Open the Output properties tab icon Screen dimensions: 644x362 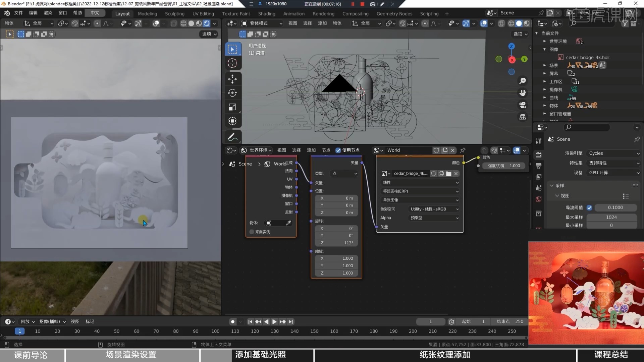539,166
